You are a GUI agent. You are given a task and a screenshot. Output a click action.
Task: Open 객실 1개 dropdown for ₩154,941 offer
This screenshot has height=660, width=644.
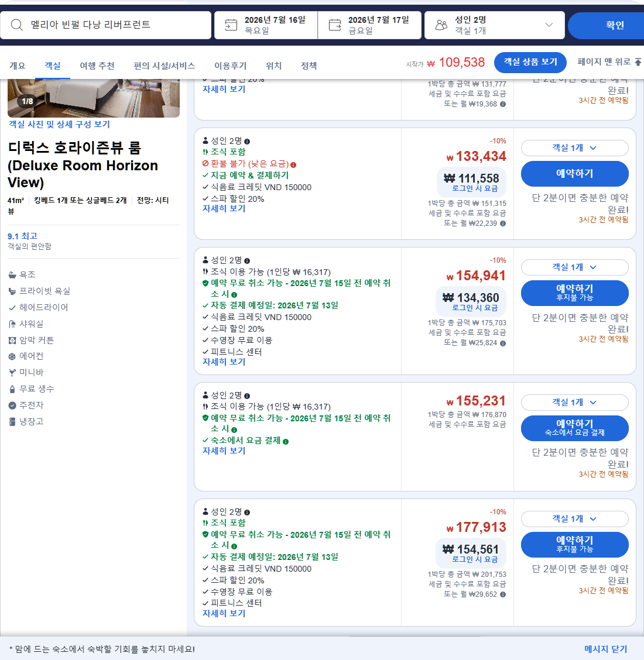click(574, 267)
